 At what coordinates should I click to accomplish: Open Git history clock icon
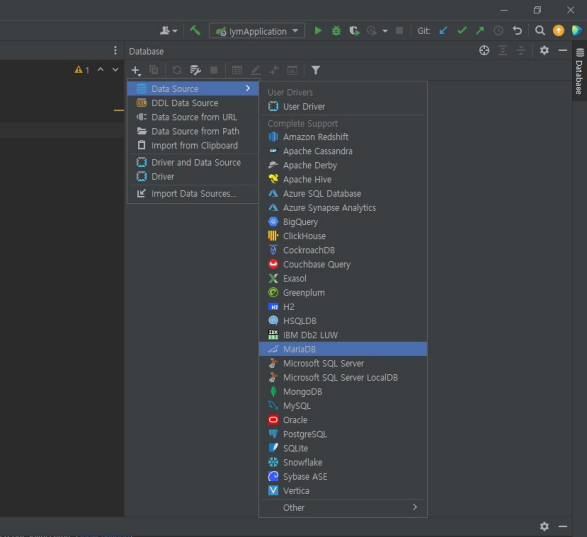498,31
